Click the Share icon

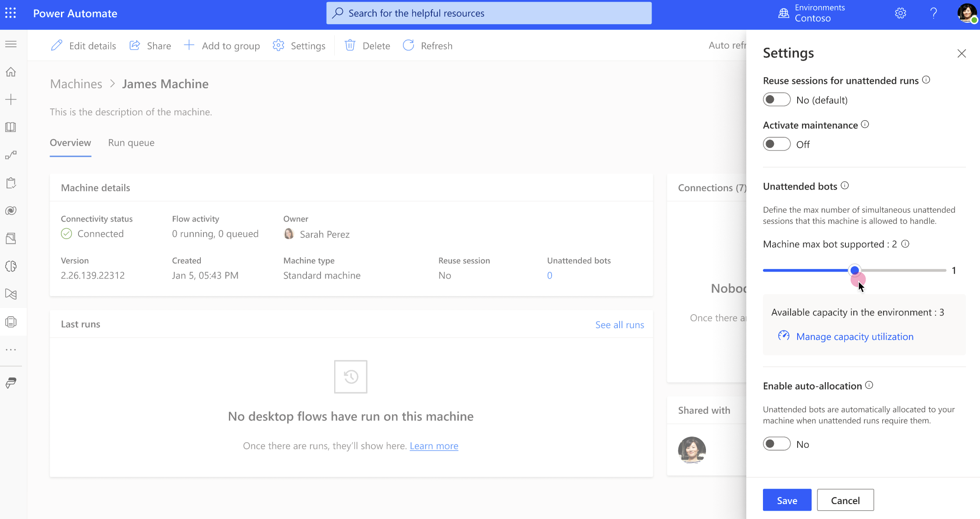coord(135,46)
